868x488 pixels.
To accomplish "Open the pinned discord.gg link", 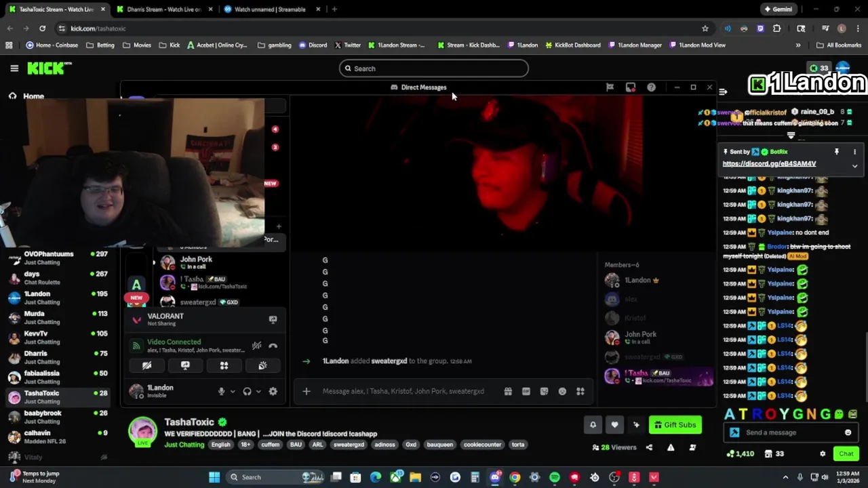I will point(769,164).
